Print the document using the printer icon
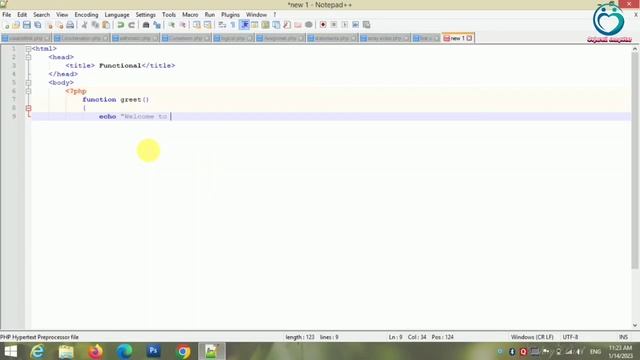 coord(70,25)
